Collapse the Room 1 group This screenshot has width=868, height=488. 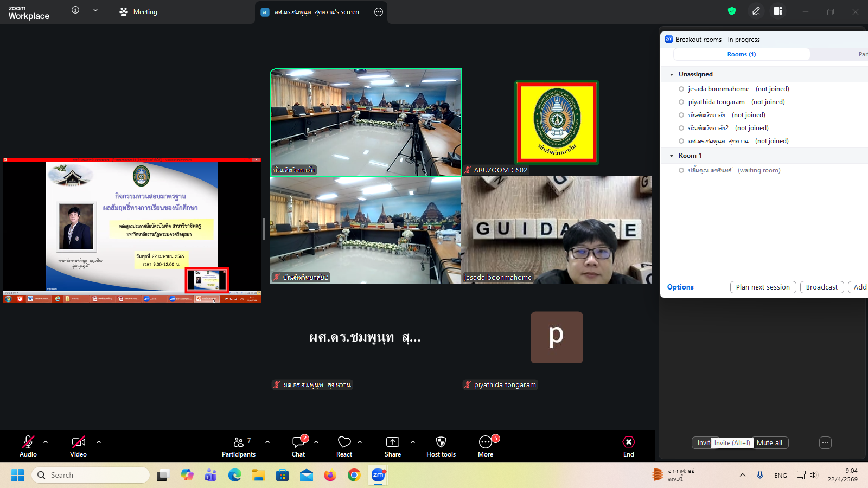(x=672, y=156)
